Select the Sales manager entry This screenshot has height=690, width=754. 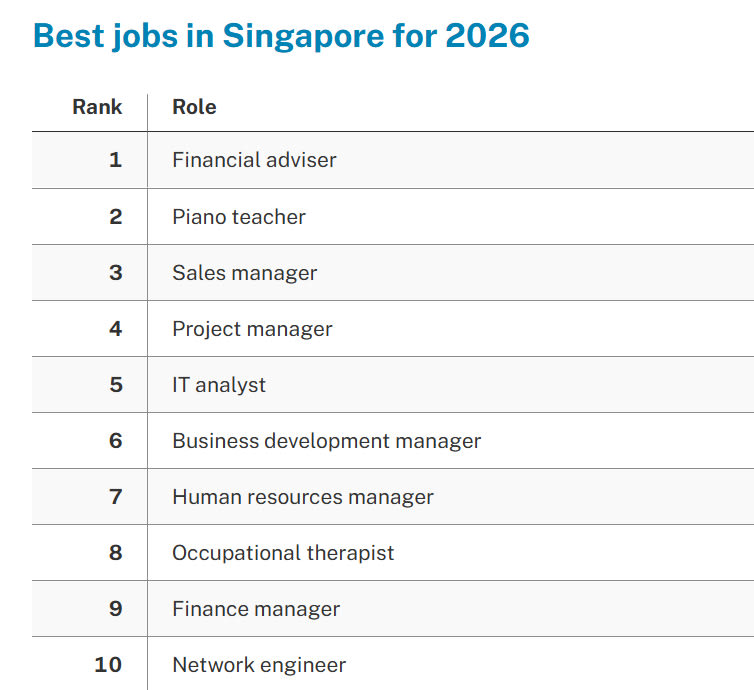tap(244, 273)
